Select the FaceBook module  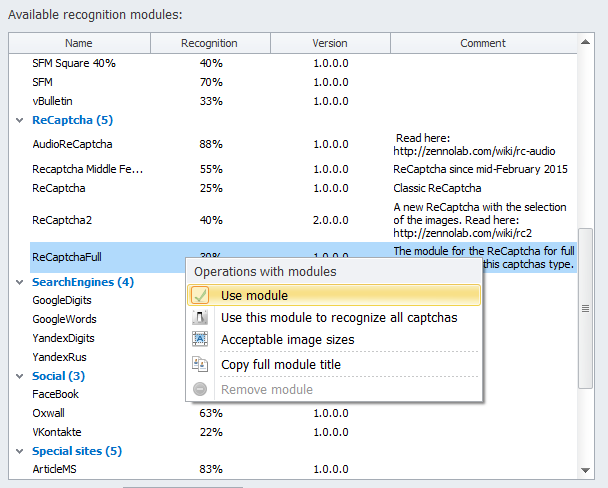pos(55,394)
